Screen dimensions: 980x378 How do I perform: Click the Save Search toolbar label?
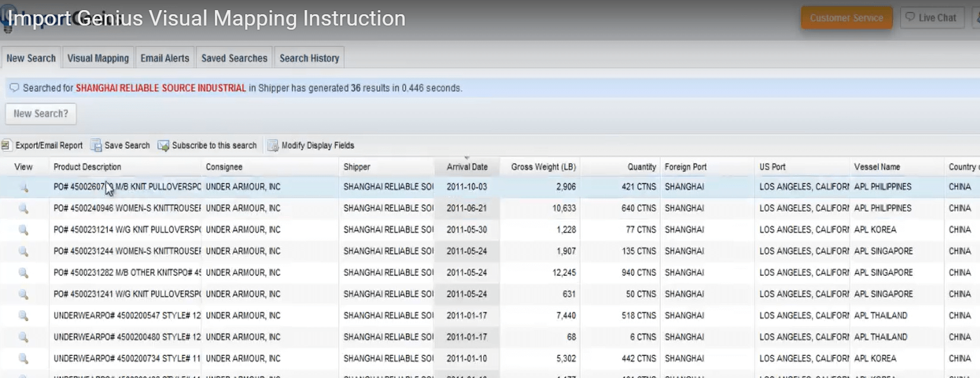[x=127, y=145]
